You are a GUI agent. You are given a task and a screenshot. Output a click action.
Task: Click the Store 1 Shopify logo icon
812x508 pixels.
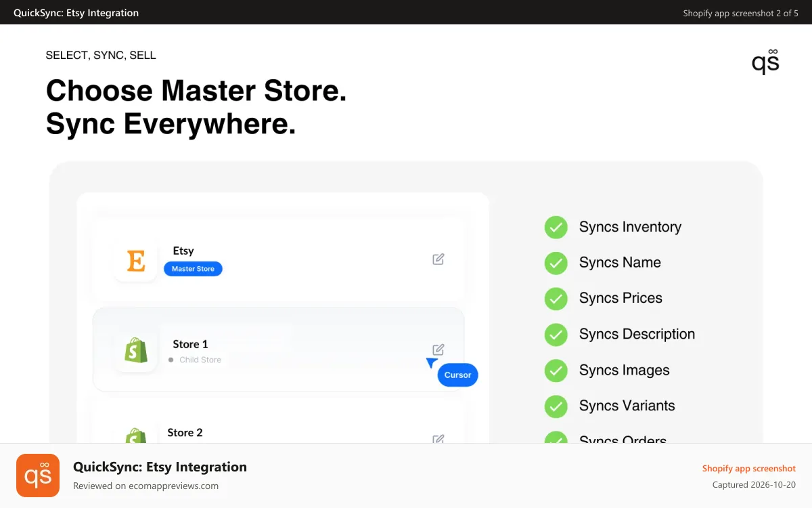coord(136,351)
